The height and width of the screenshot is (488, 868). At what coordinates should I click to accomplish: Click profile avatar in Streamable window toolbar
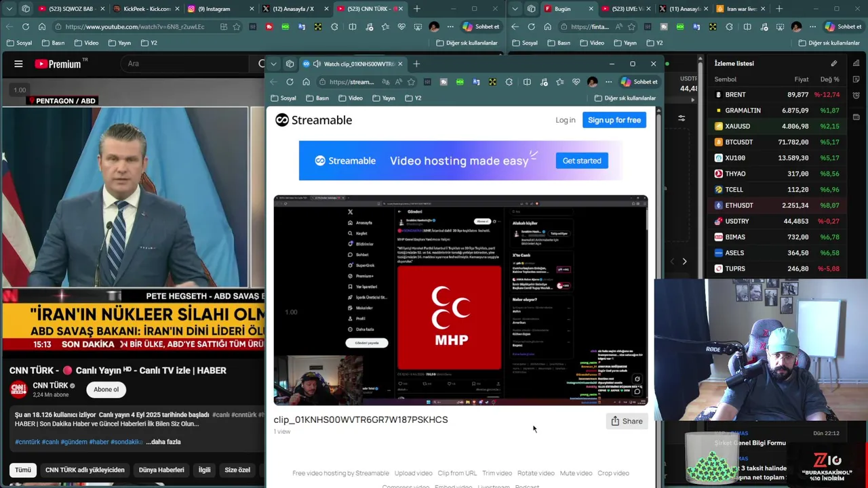click(592, 82)
